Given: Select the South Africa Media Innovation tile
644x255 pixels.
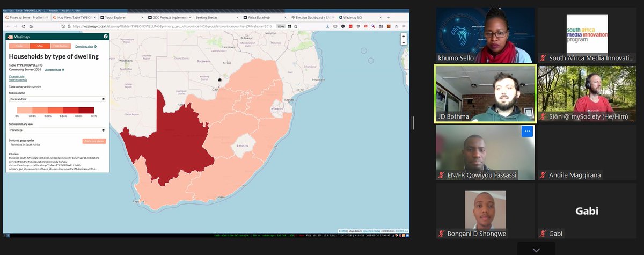Looking at the screenshot, I should coord(587,35).
